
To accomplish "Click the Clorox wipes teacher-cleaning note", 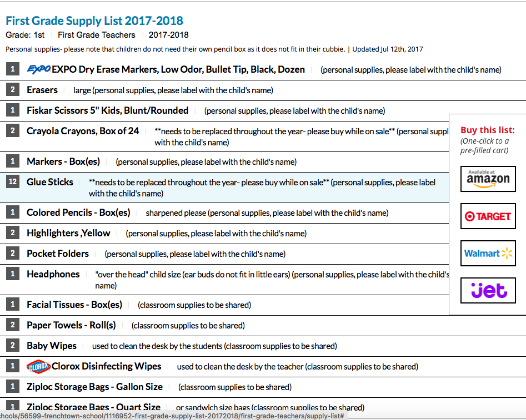I will pyautogui.click(x=298, y=367).
